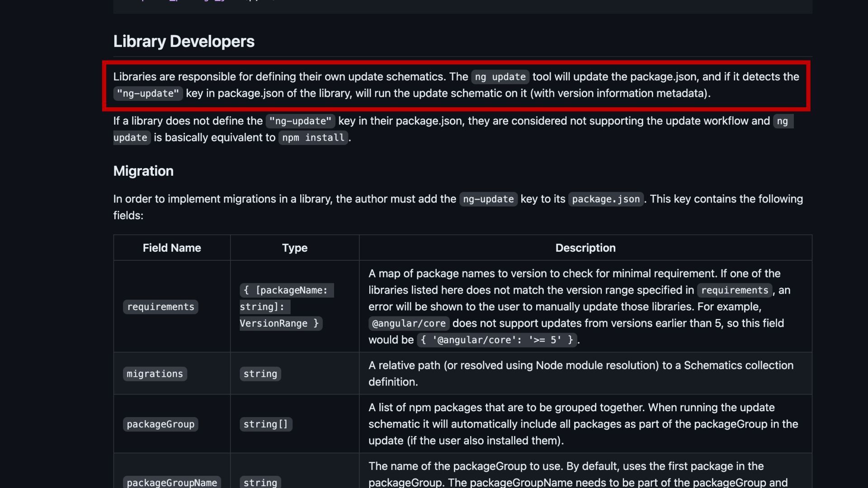The width and height of the screenshot is (868, 488).
Task: Click the packageGroupName field name cell
Action: 172,483
